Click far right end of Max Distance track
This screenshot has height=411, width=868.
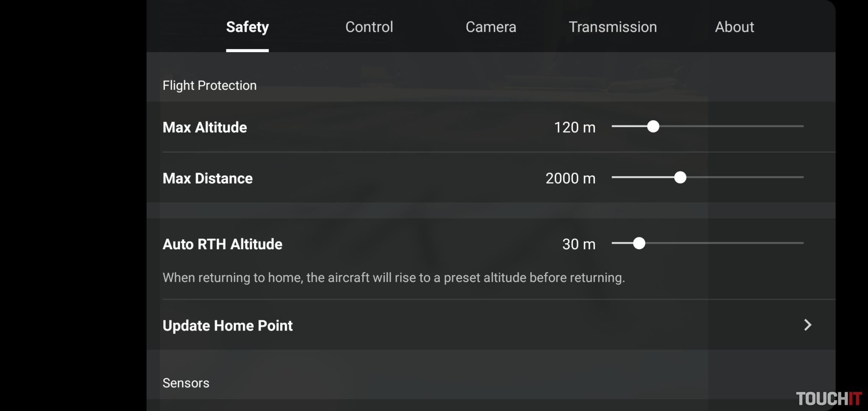[x=801, y=177]
